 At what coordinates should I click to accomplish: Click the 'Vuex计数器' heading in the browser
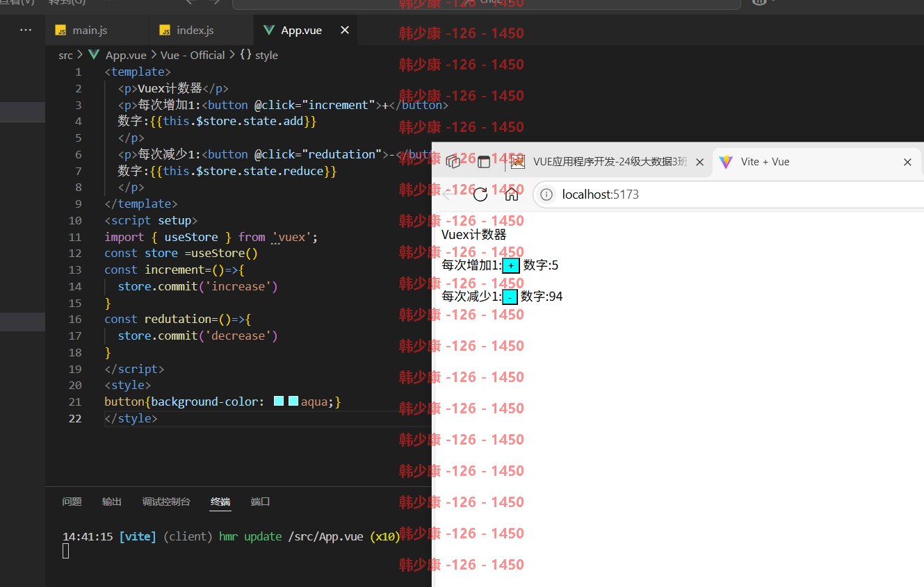point(474,235)
